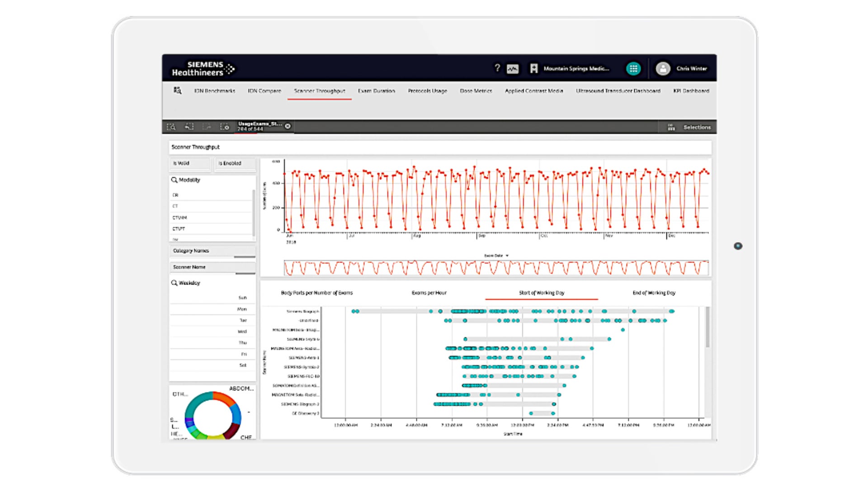Select CT in Modality list
868x488 pixels.
[x=211, y=206]
